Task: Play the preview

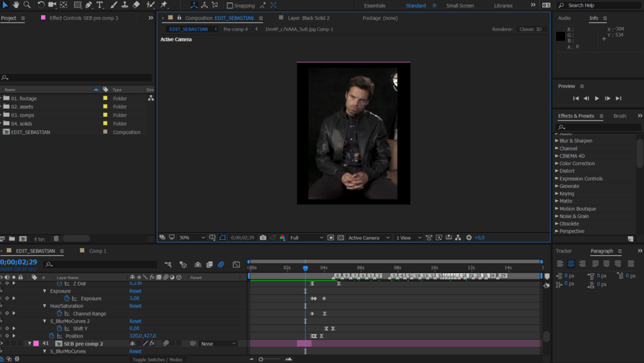Action: point(597,98)
